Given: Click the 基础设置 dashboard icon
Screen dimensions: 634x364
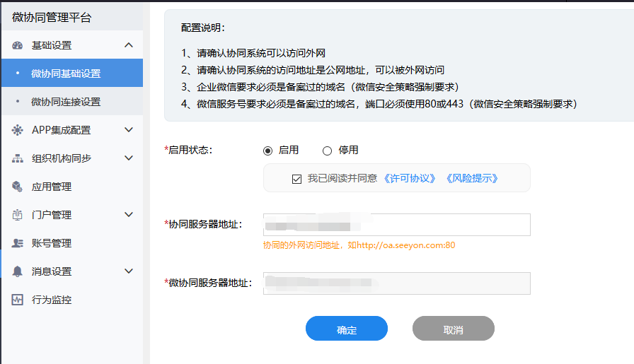Looking at the screenshot, I should point(18,45).
